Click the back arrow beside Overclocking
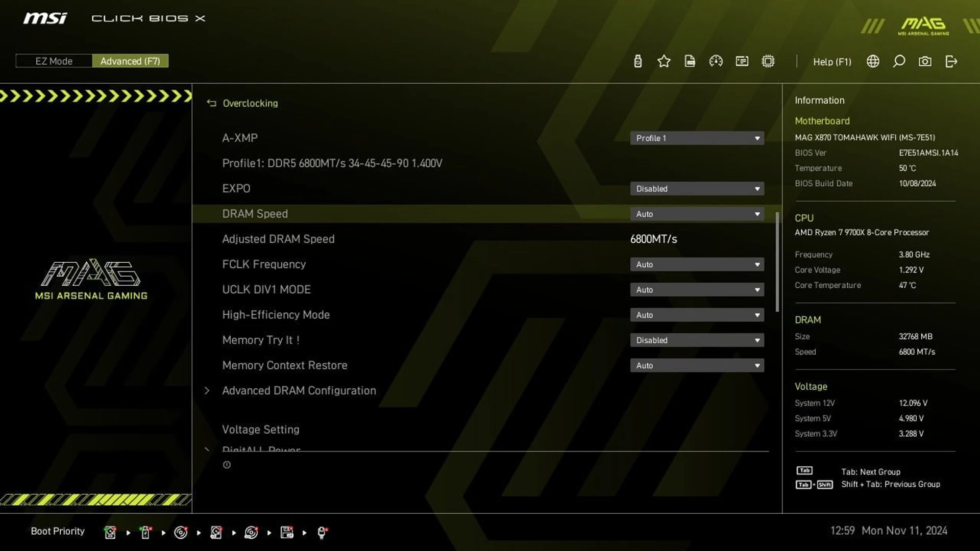 pyautogui.click(x=211, y=103)
